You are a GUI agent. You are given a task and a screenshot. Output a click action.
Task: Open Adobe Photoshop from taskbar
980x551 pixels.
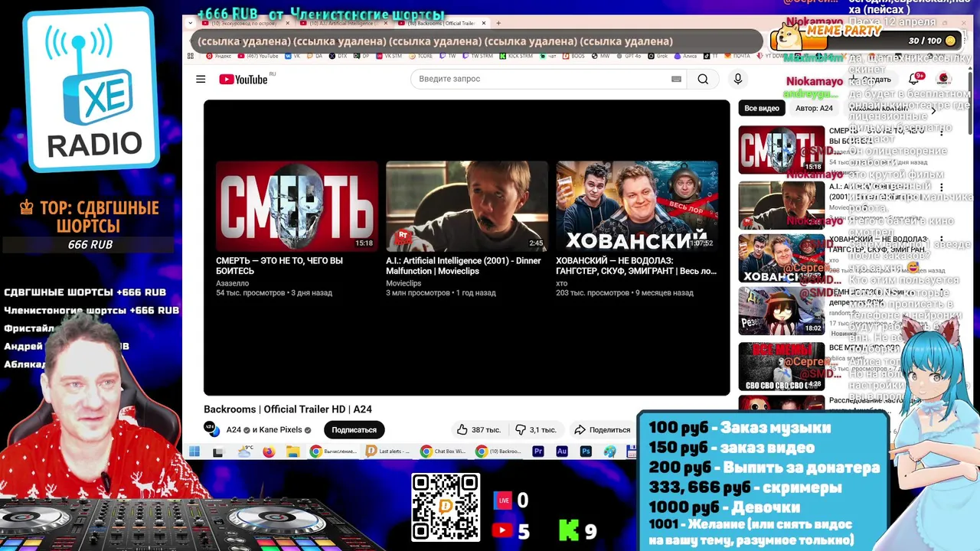point(586,452)
